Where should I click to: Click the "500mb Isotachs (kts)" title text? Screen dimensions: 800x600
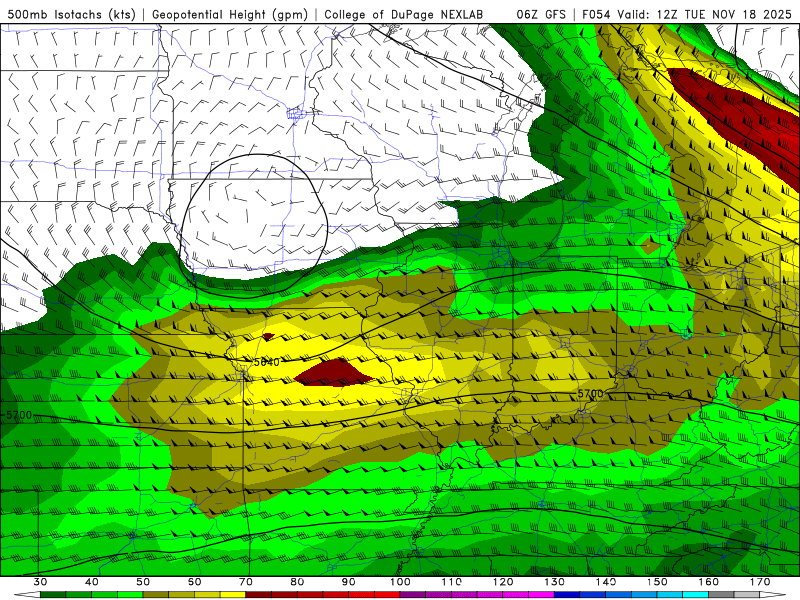[71, 14]
